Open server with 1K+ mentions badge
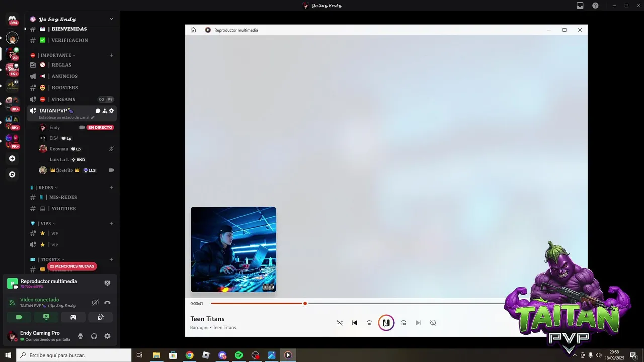 [x=12, y=69]
